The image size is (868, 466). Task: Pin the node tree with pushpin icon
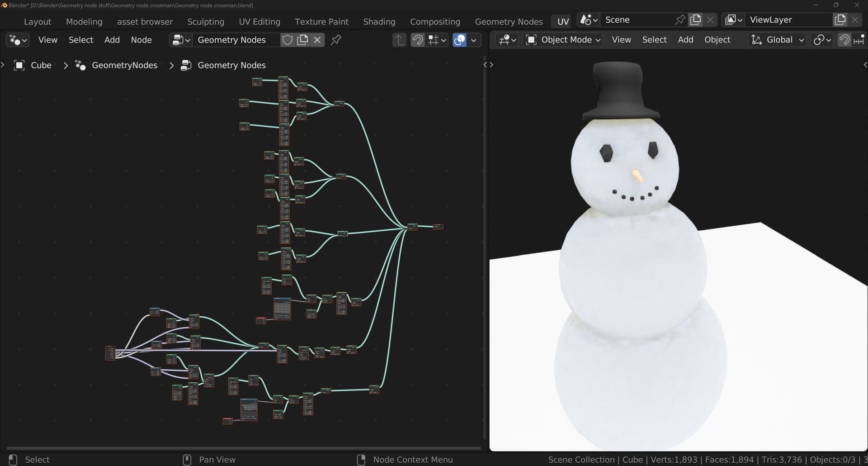coord(336,40)
